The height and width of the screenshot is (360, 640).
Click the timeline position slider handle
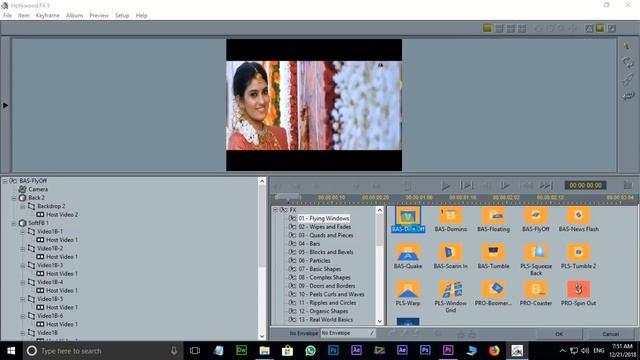[287, 198]
